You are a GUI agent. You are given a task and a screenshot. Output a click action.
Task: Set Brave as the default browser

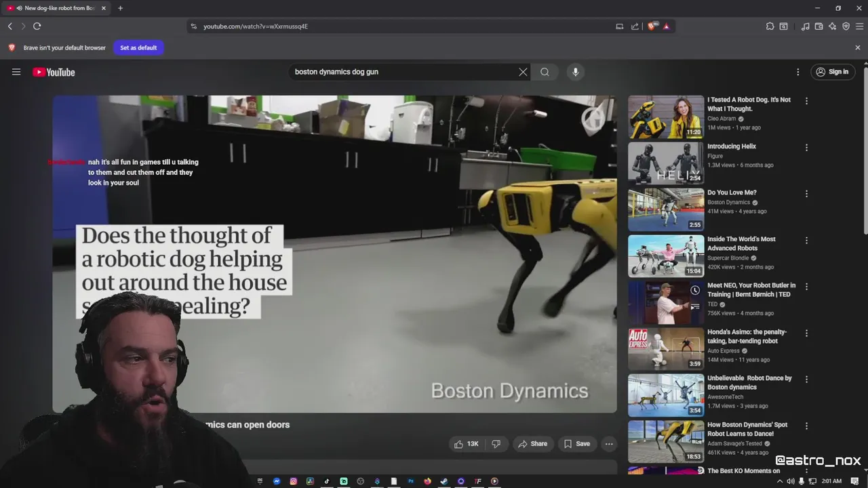(138, 47)
